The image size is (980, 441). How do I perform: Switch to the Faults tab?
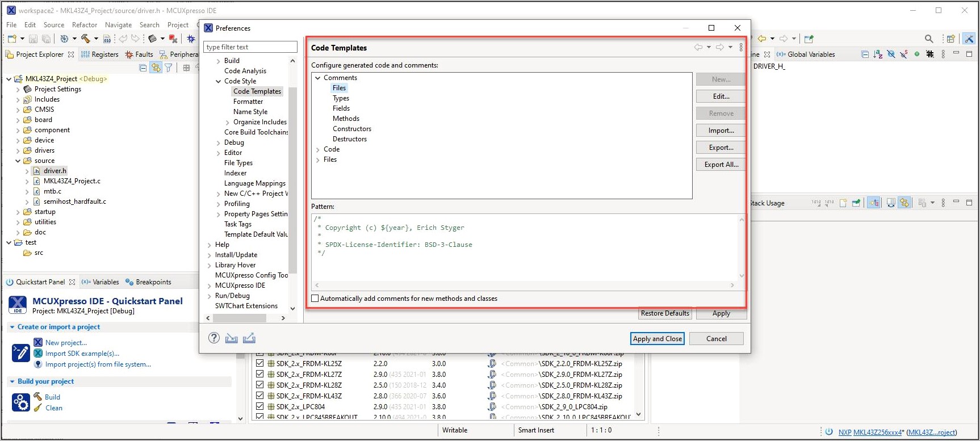pos(139,54)
